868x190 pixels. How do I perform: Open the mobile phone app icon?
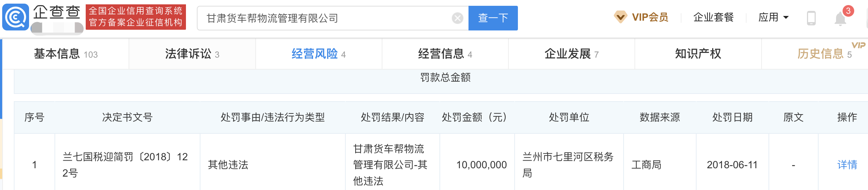point(811,18)
